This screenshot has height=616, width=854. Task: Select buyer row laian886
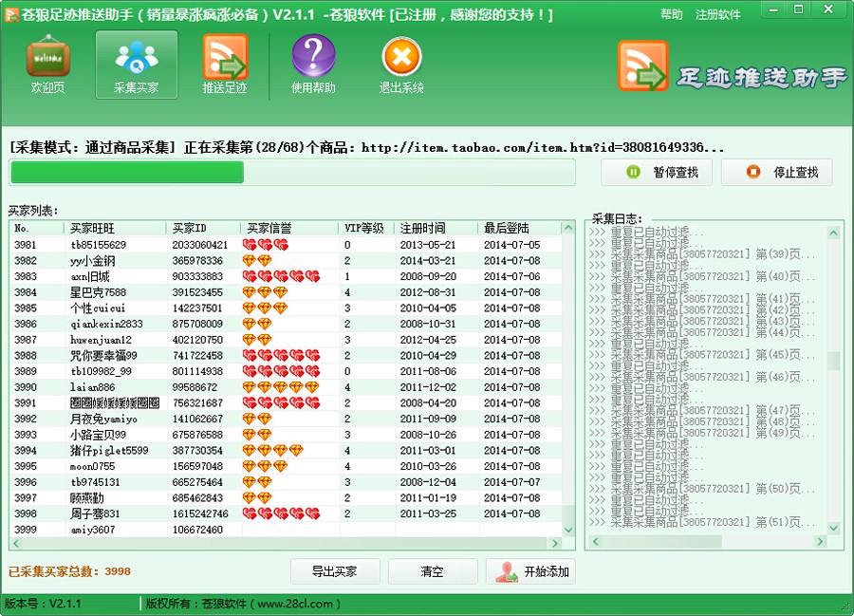(286, 387)
